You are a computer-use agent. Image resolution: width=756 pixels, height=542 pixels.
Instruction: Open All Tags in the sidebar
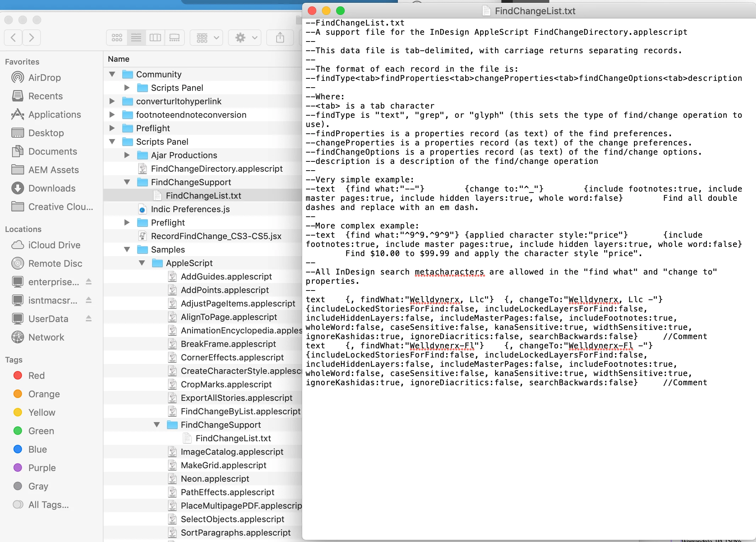[x=41, y=505]
